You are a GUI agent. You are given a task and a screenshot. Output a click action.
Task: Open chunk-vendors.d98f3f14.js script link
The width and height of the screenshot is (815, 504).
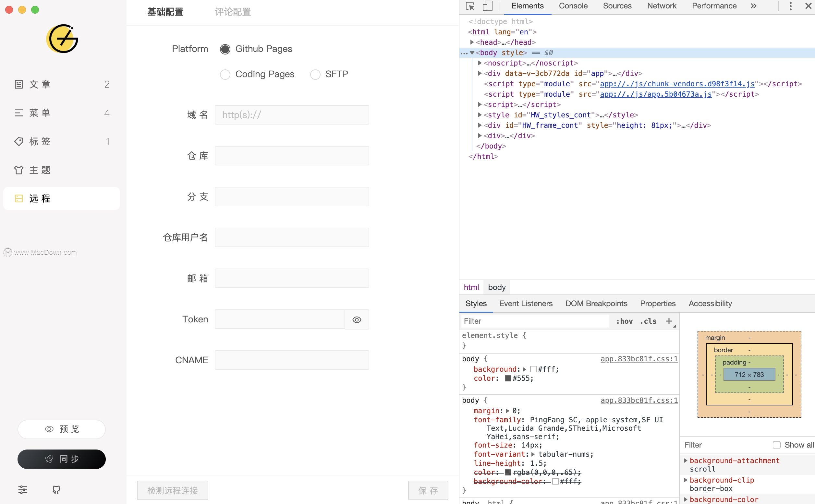677,84
